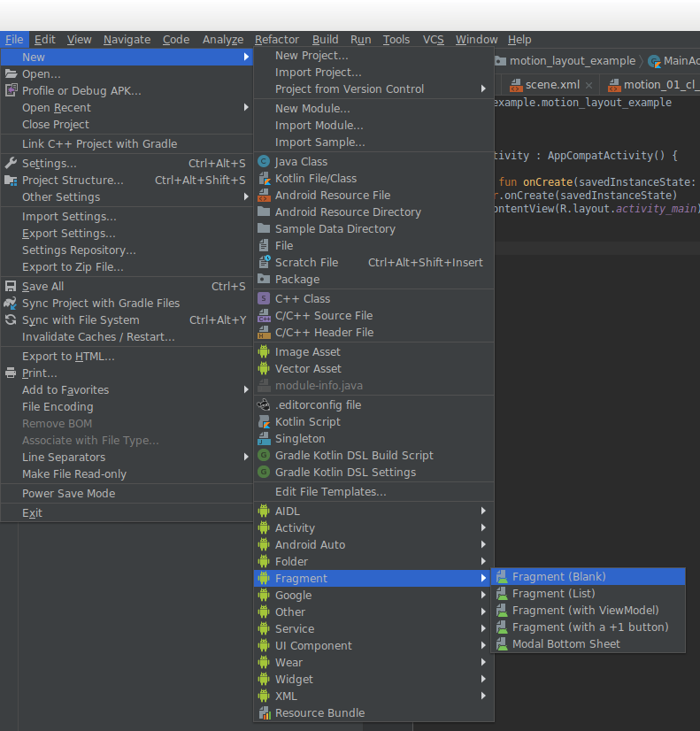The height and width of the screenshot is (731, 700).
Task: Click the Gradle Kotlin DSL Build Script icon
Action: click(264, 456)
